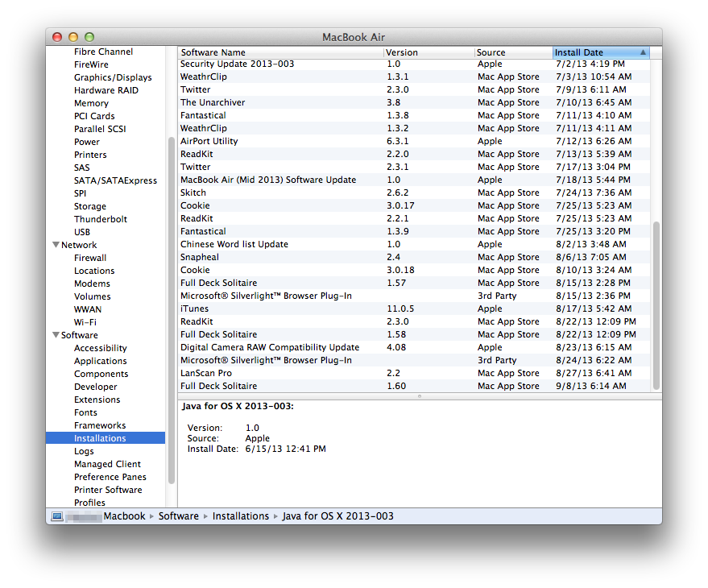Open the Printers sidebar entry

tap(90, 155)
